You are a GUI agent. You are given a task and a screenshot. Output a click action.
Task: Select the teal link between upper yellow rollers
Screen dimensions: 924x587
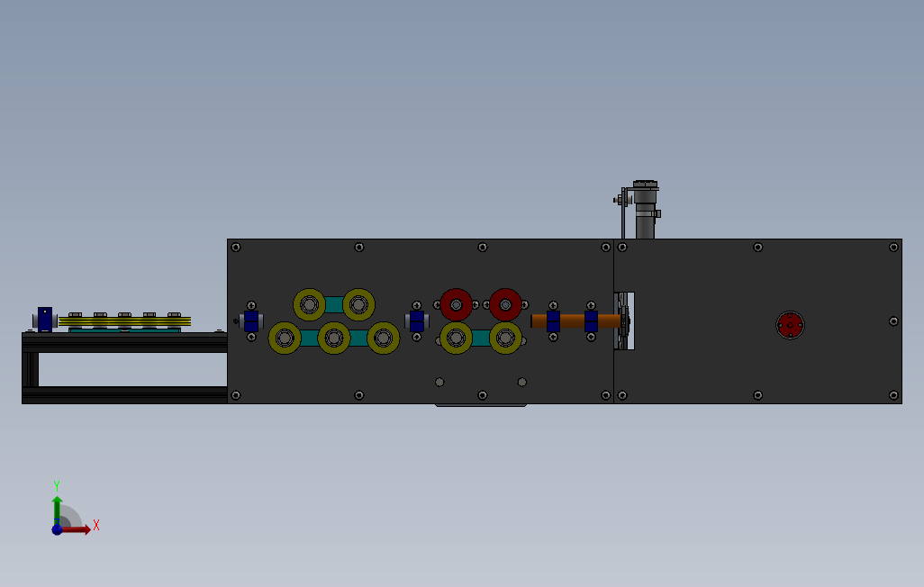334,304
